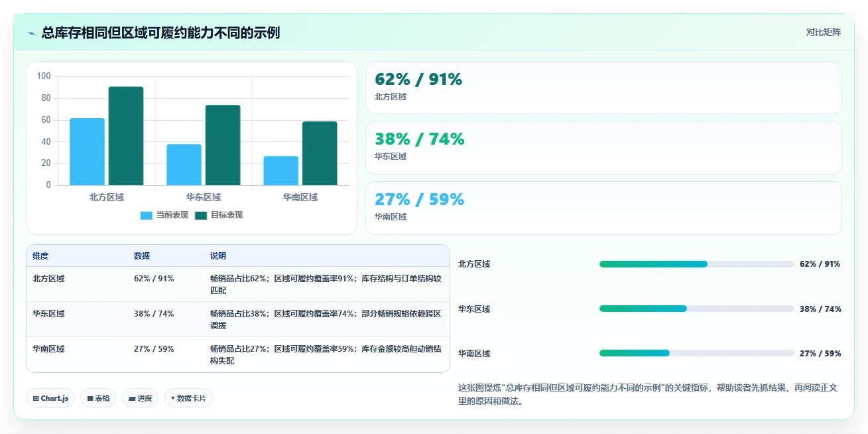Click the 华南区域 blue current bar in chart

pyautogui.click(x=281, y=171)
